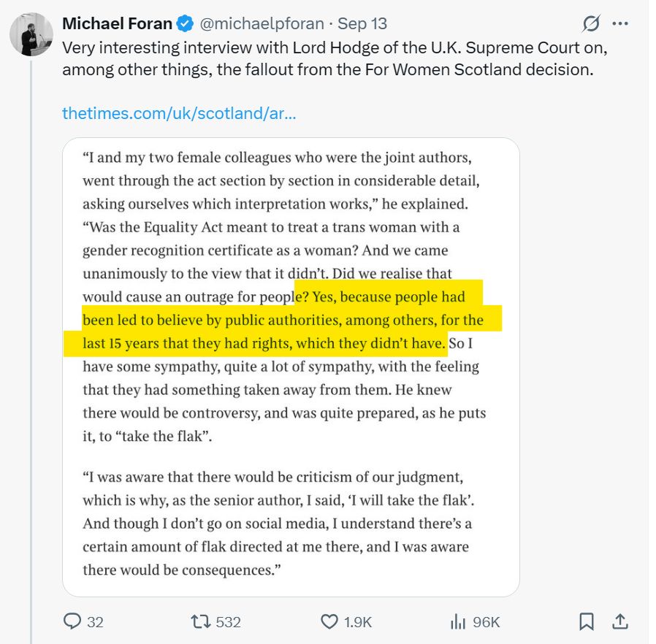Click the 96K views count
Screen dimensions: 656x644
[486, 621]
